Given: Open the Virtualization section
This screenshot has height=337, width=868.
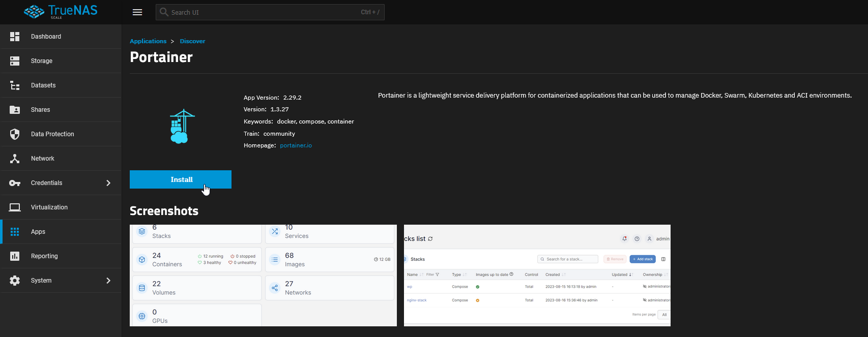Looking at the screenshot, I should [61, 207].
